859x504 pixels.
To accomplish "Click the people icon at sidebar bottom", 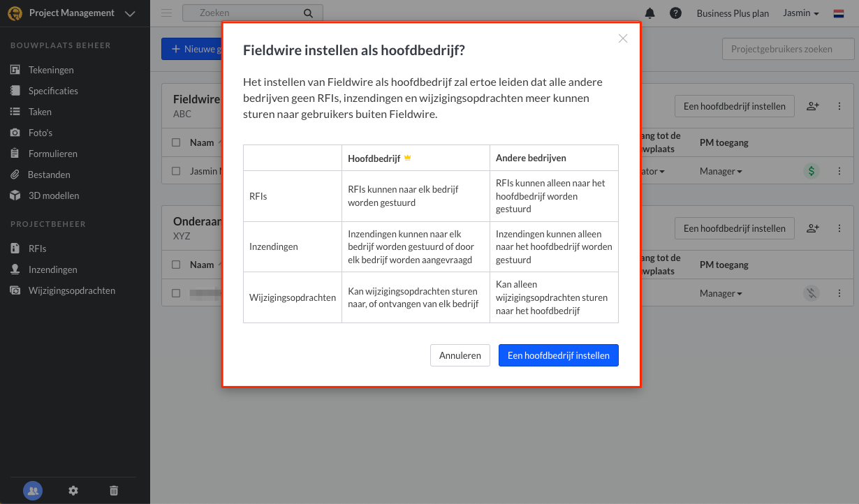I will pos(33,491).
